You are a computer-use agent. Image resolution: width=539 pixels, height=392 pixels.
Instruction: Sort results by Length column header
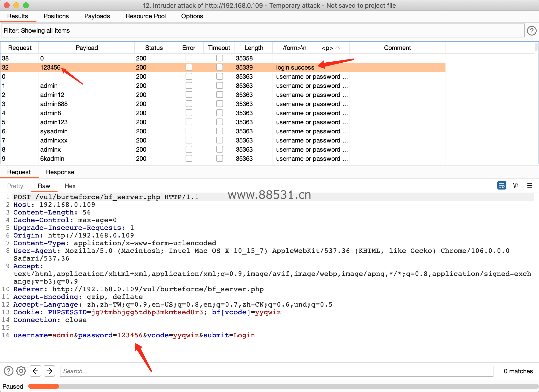(x=254, y=48)
